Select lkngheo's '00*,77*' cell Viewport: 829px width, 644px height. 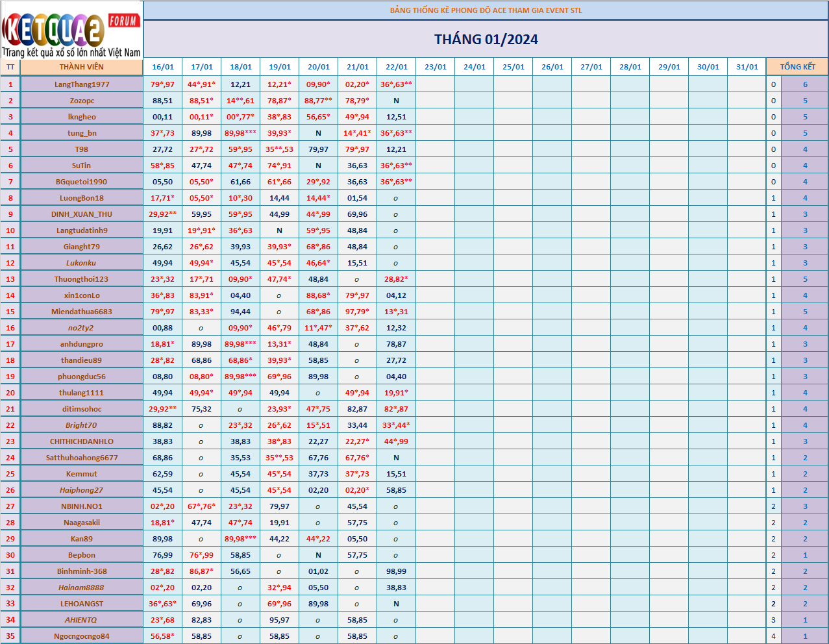click(x=241, y=117)
